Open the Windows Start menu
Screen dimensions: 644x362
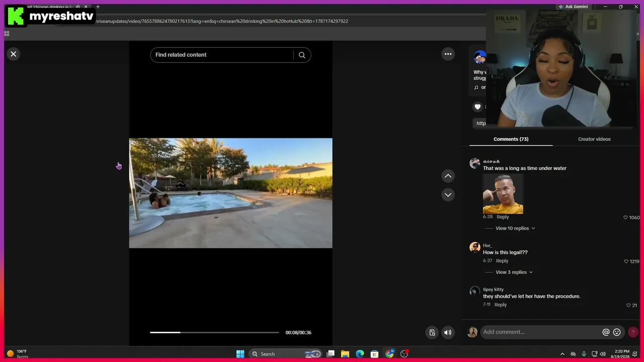click(240, 354)
